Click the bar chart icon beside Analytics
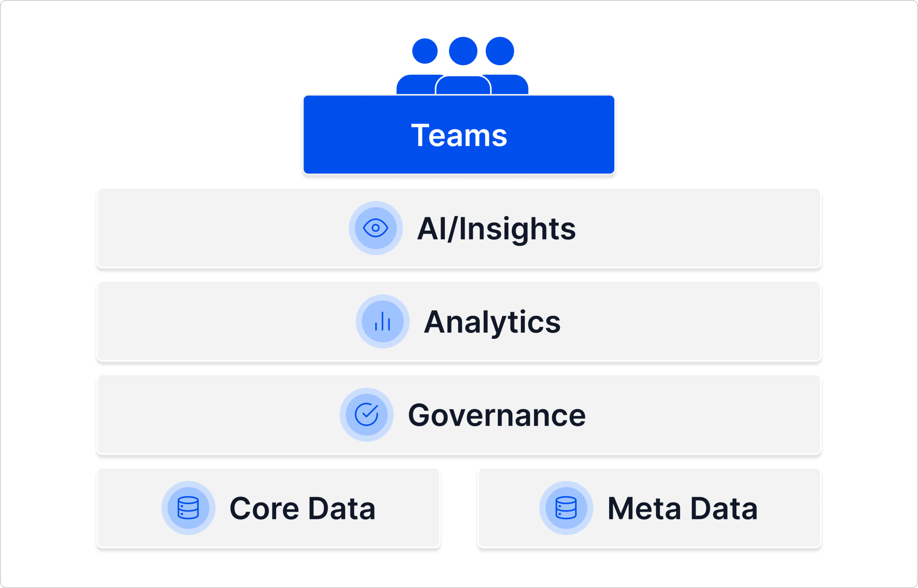This screenshot has height=588, width=918. point(382,321)
